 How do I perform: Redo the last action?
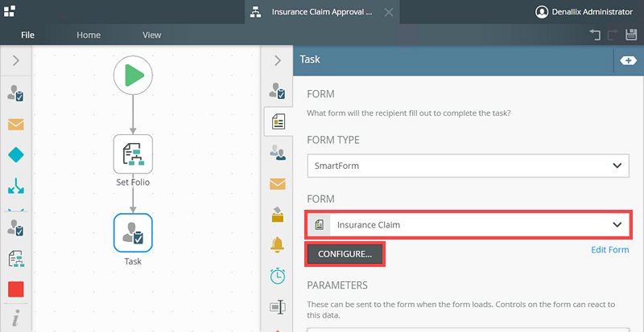pyautogui.click(x=613, y=35)
